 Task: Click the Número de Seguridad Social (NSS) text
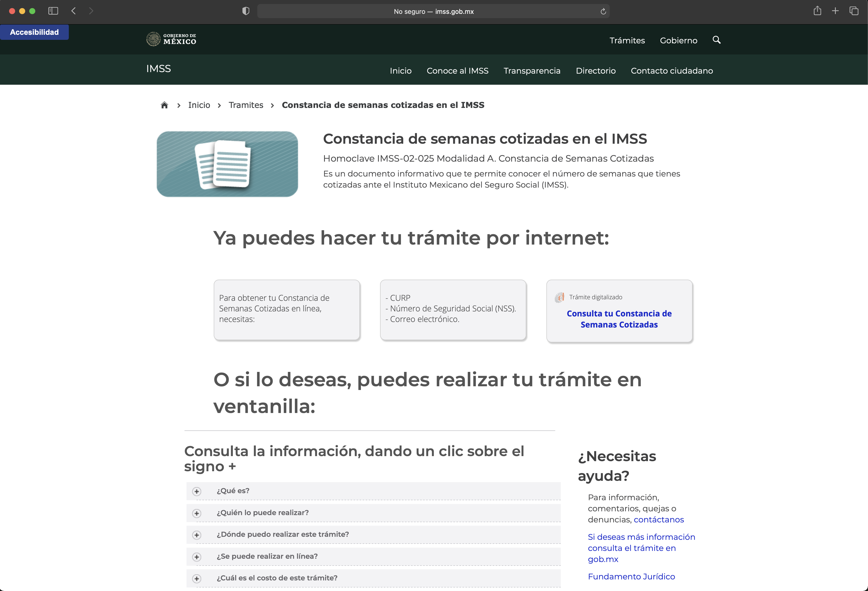click(450, 309)
